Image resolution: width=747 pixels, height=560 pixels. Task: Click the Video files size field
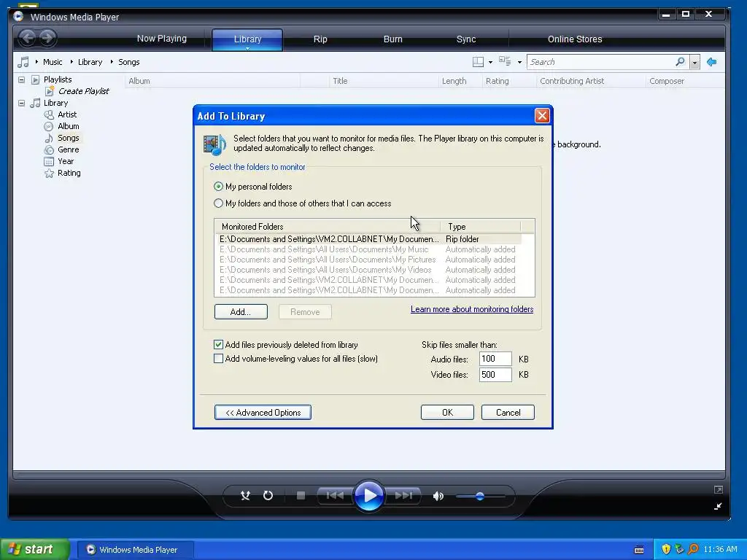point(495,374)
